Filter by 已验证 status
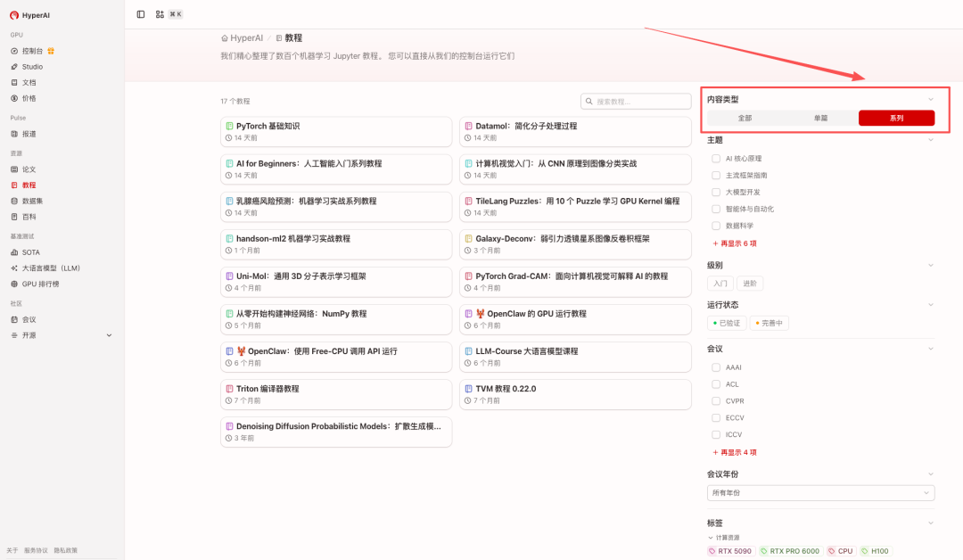 (x=728, y=323)
